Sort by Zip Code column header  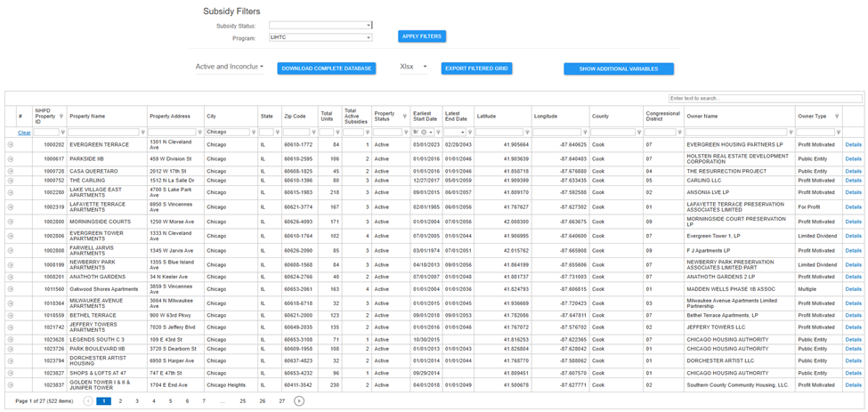299,117
